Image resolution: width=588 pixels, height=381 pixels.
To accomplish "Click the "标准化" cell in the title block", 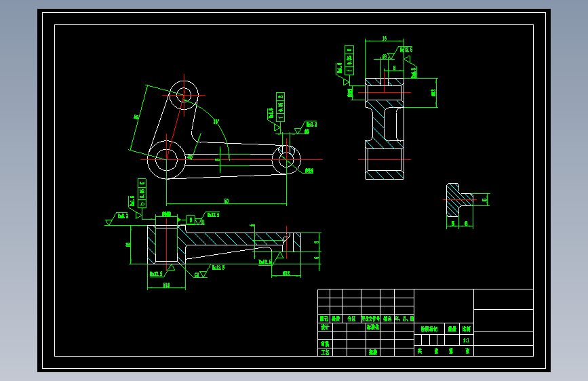I will click(373, 327).
